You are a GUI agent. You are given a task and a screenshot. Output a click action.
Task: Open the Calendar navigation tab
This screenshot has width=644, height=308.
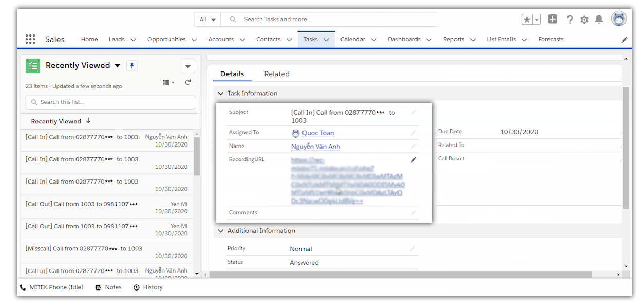352,40
